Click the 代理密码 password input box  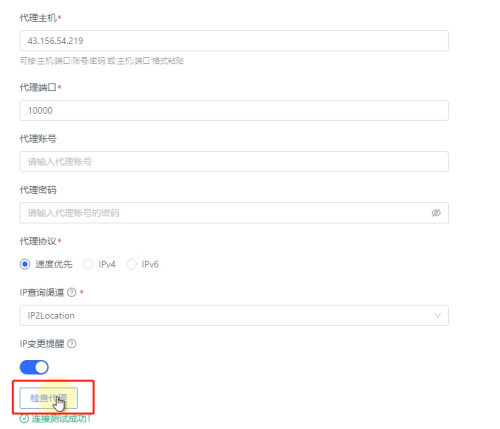[234, 213]
